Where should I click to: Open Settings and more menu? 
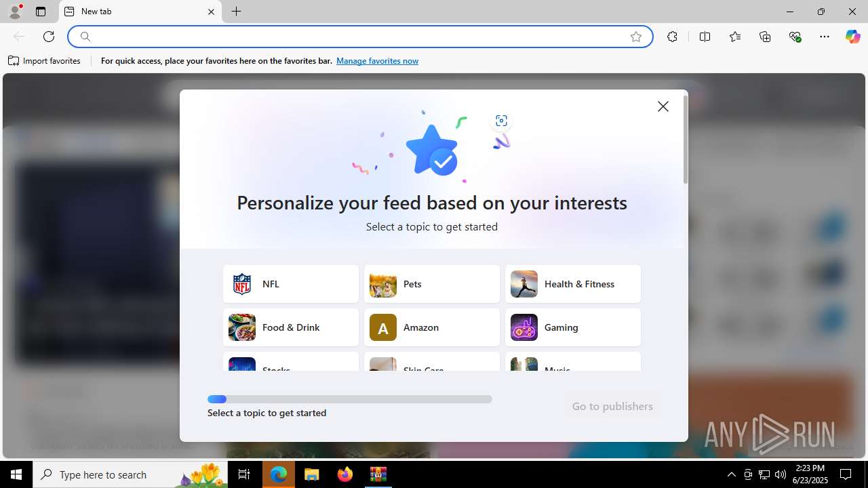point(825,37)
